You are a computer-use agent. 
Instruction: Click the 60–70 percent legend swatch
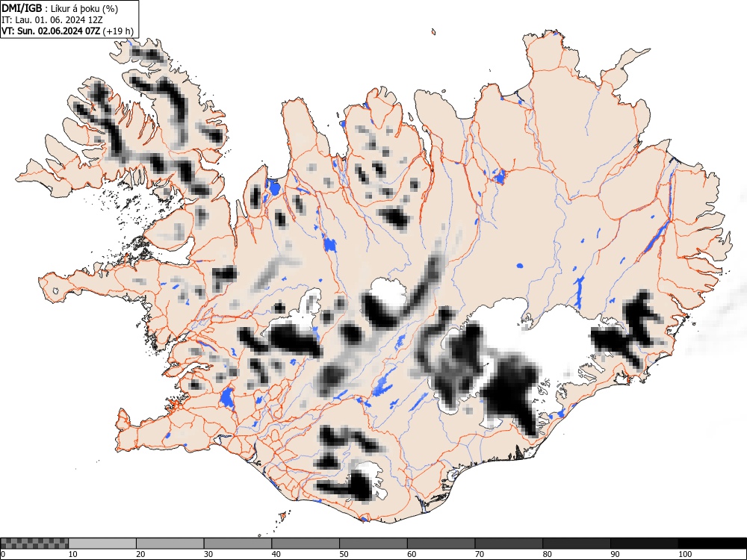[x=441, y=544]
